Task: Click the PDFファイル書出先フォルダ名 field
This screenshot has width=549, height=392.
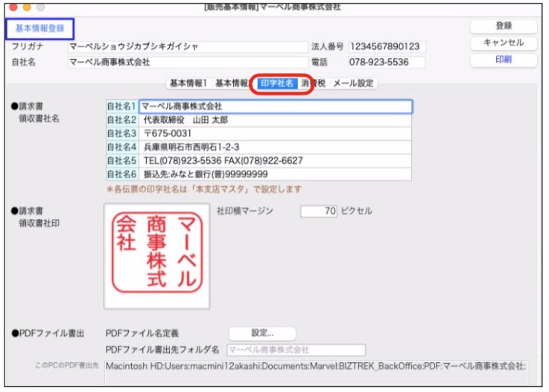Action: 296,350
